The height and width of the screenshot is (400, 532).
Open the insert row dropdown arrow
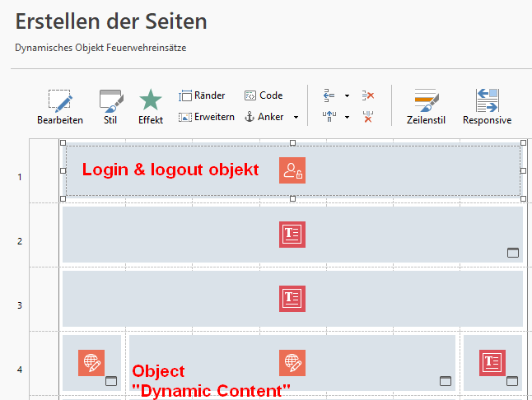click(347, 96)
